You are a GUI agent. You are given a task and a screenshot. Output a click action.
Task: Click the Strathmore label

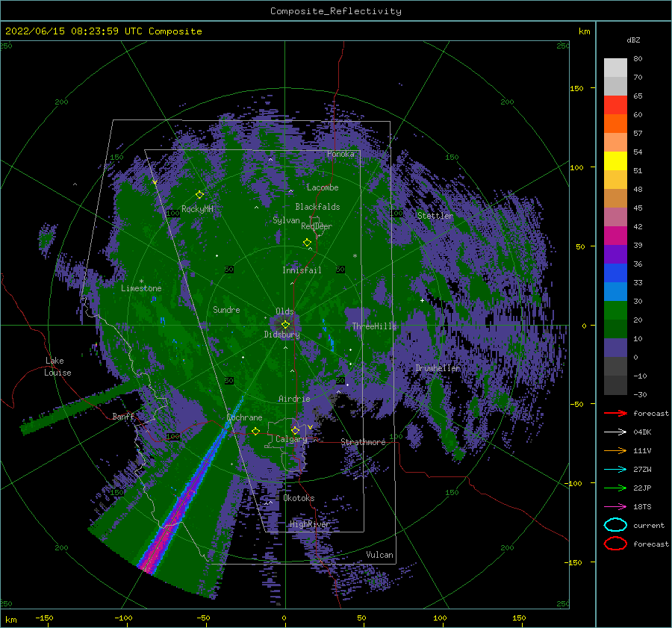[x=363, y=442]
